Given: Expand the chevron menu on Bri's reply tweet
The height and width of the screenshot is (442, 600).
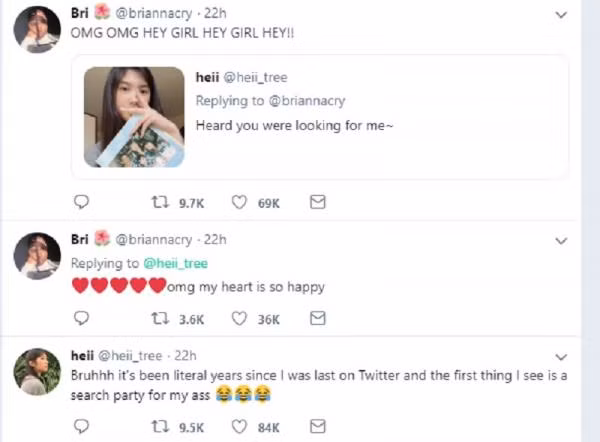Looking at the screenshot, I should pyautogui.click(x=561, y=241).
